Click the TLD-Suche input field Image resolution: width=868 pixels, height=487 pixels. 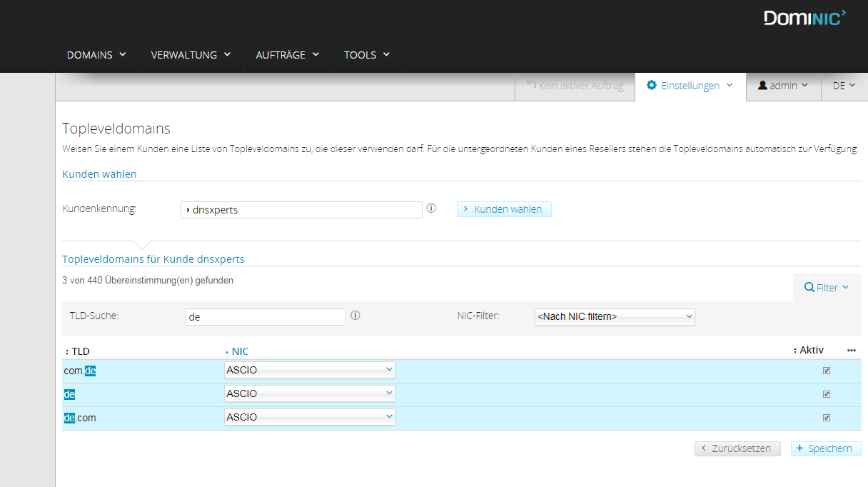pos(265,316)
